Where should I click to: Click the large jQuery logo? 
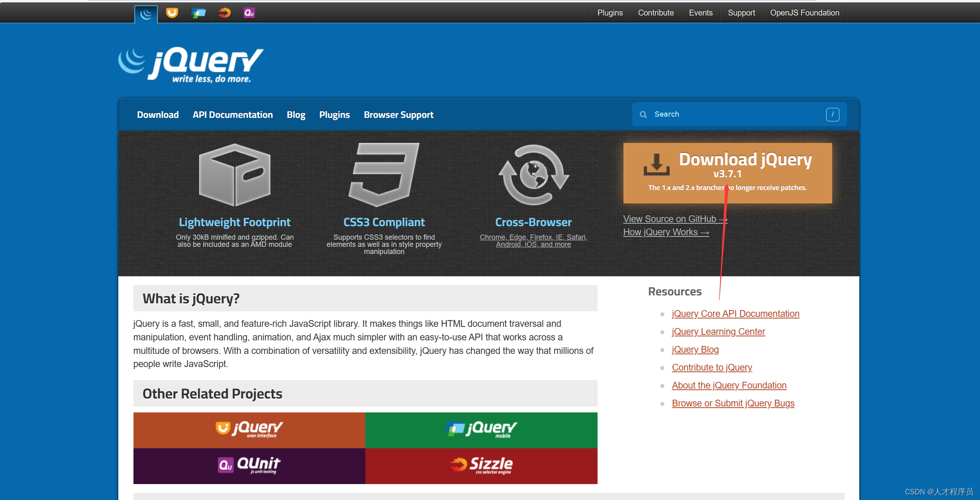coord(191,65)
